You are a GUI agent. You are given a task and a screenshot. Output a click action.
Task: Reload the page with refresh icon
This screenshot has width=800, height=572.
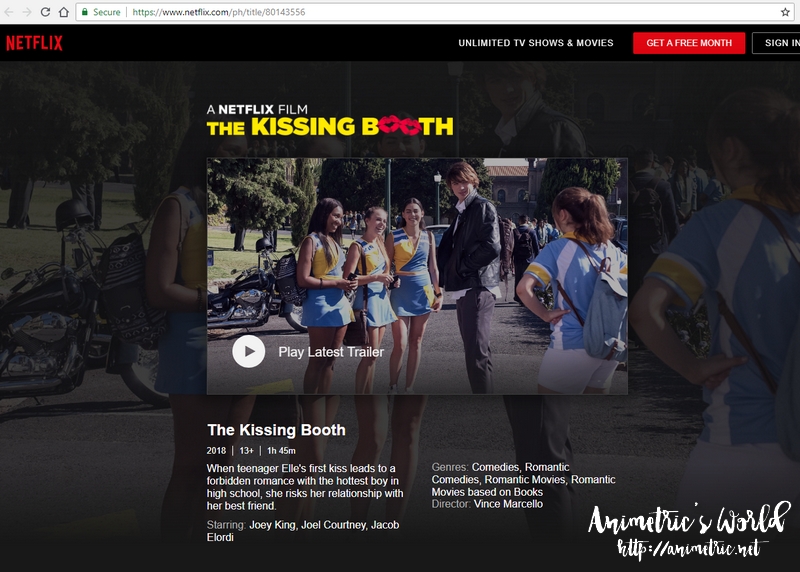(x=45, y=12)
